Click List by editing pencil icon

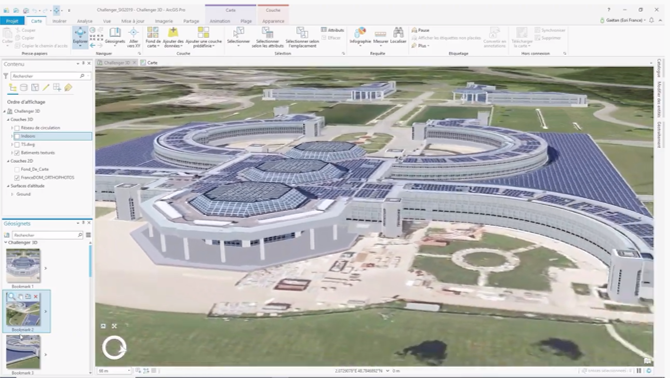click(46, 88)
